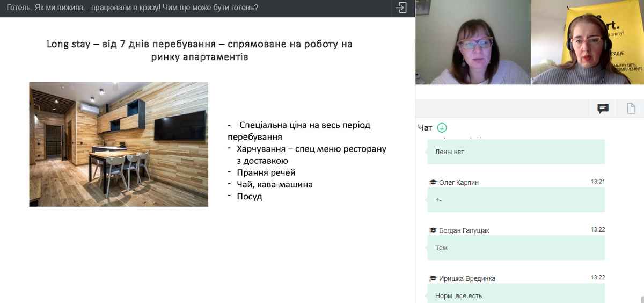The height and width of the screenshot is (303, 644).
Task: Click the apartment interior photo on the slide
Action: pos(119,144)
